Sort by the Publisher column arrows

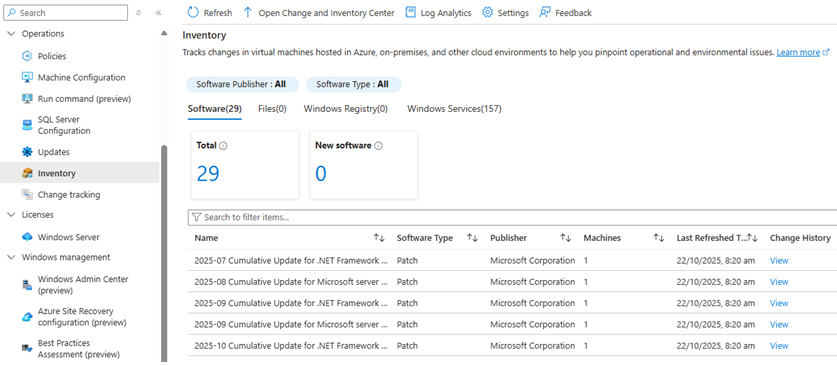click(565, 238)
